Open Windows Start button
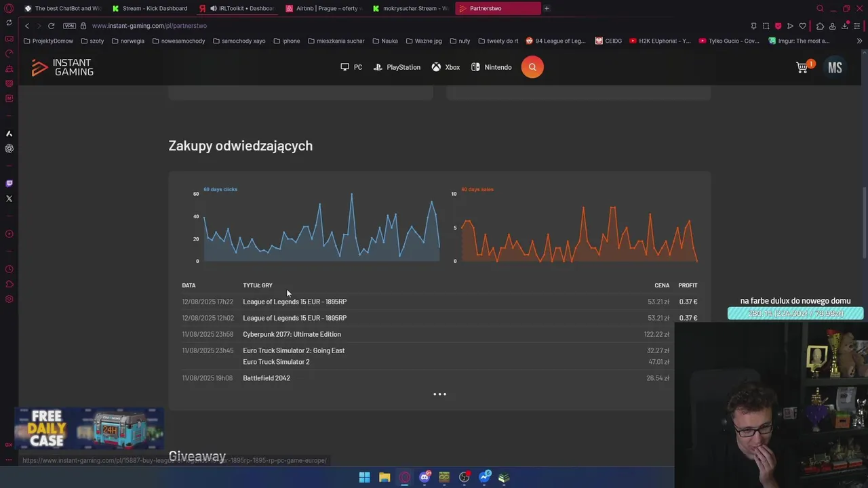This screenshot has height=488, width=868. tap(364, 477)
